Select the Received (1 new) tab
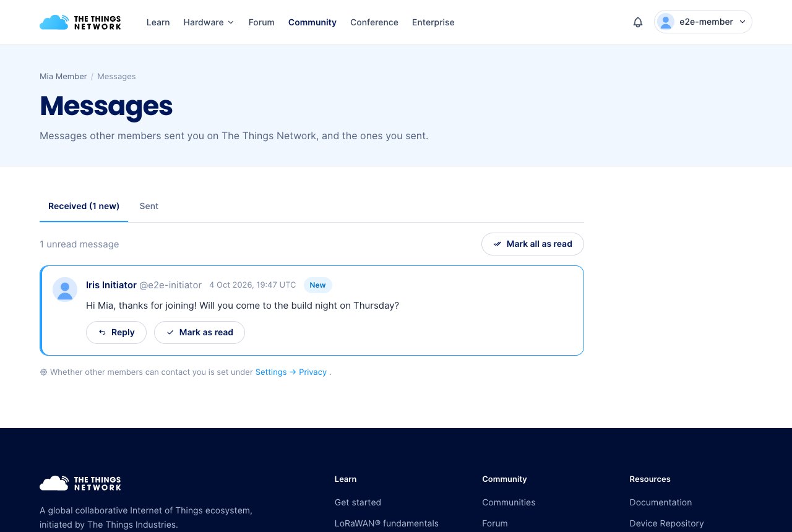 84,206
